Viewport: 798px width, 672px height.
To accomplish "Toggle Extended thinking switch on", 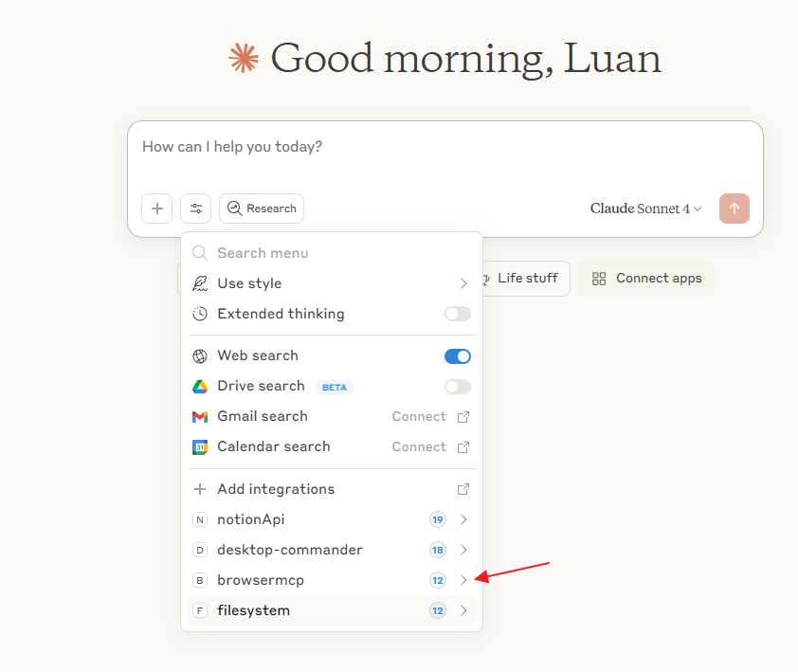I will [x=457, y=314].
